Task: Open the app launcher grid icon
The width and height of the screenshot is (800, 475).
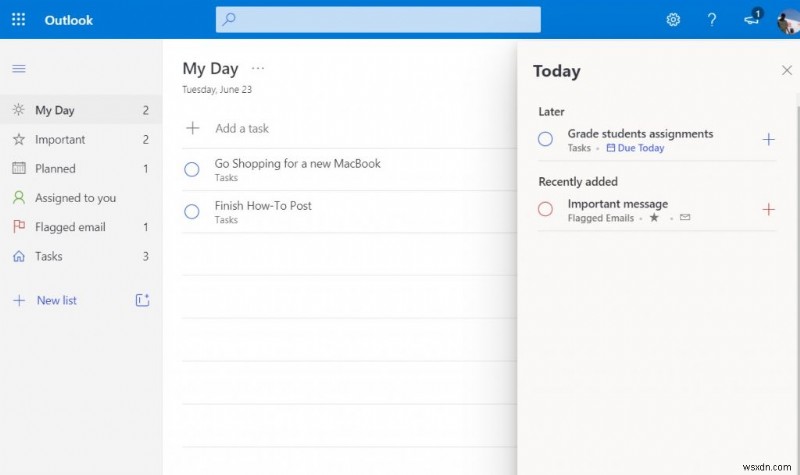Action: click(18, 19)
